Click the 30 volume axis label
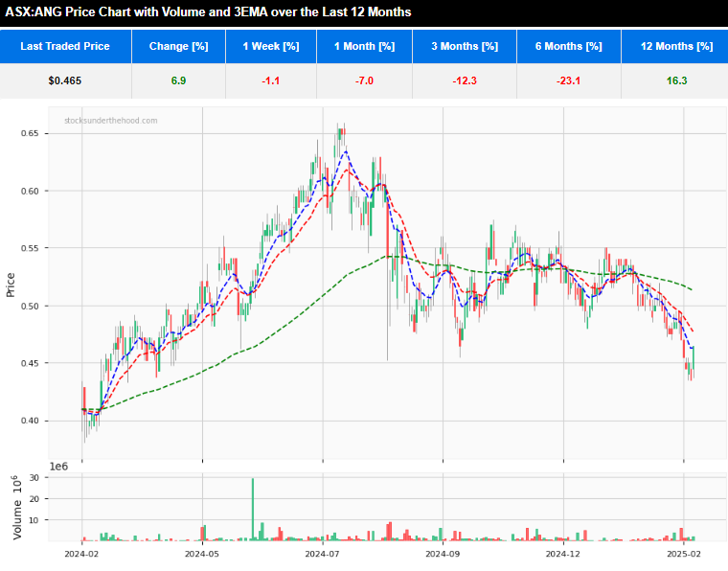This screenshot has width=728, height=571. click(x=34, y=478)
